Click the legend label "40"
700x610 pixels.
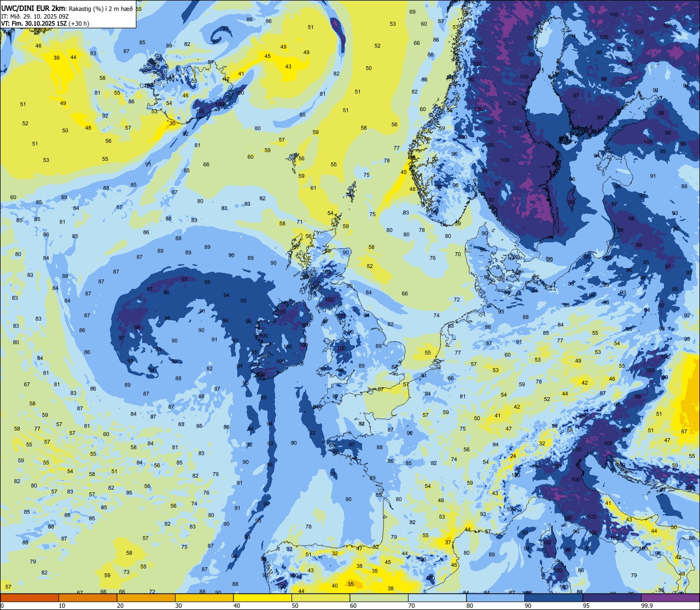point(236,606)
